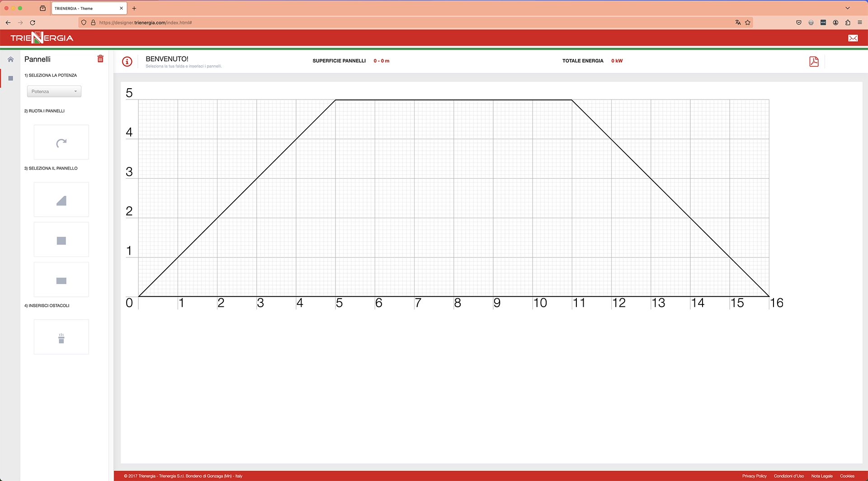Click the Trienergia logo
Viewport: 868px width, 481px height.
point(42,38)
